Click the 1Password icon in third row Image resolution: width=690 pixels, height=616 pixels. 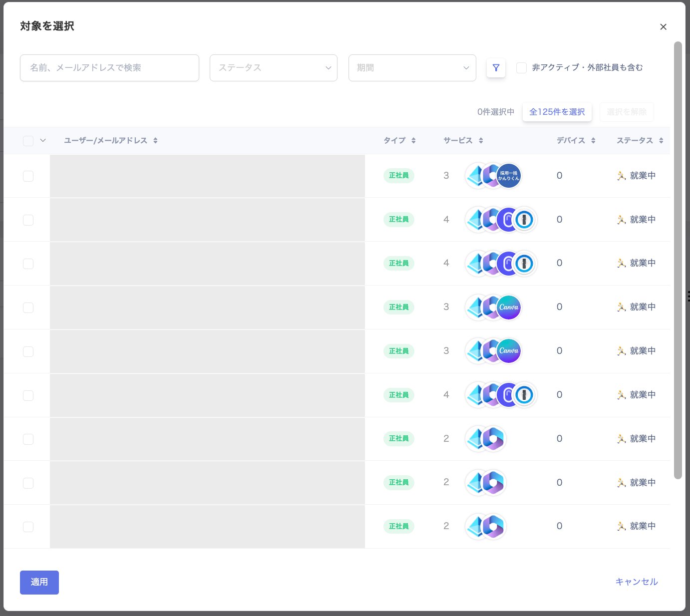(x=524, y=263)
